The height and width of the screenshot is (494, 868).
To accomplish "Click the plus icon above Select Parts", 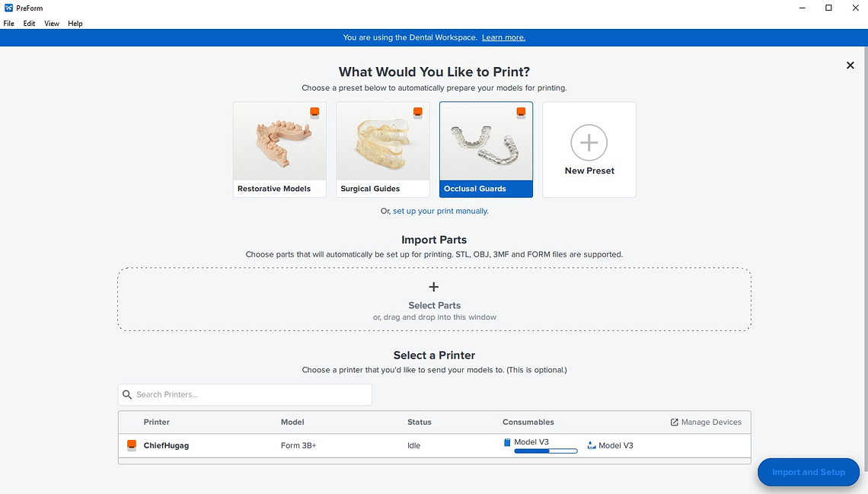I will 434,287.
